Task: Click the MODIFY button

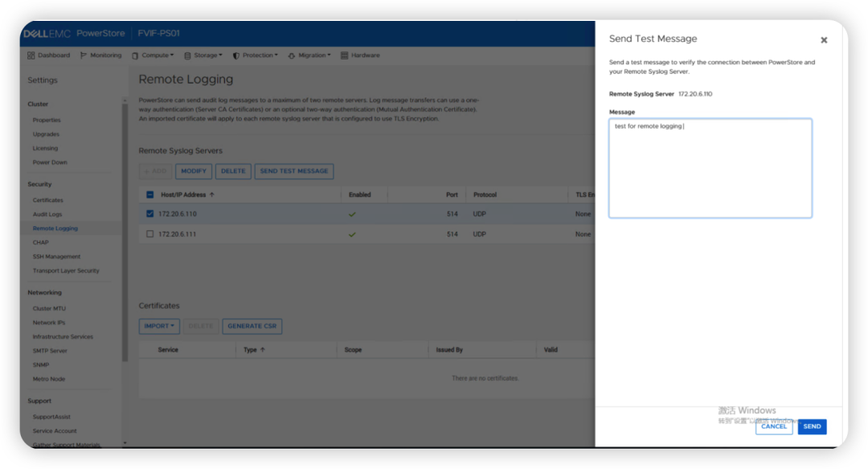Action: pyautogui.click(x=194, y=171)
